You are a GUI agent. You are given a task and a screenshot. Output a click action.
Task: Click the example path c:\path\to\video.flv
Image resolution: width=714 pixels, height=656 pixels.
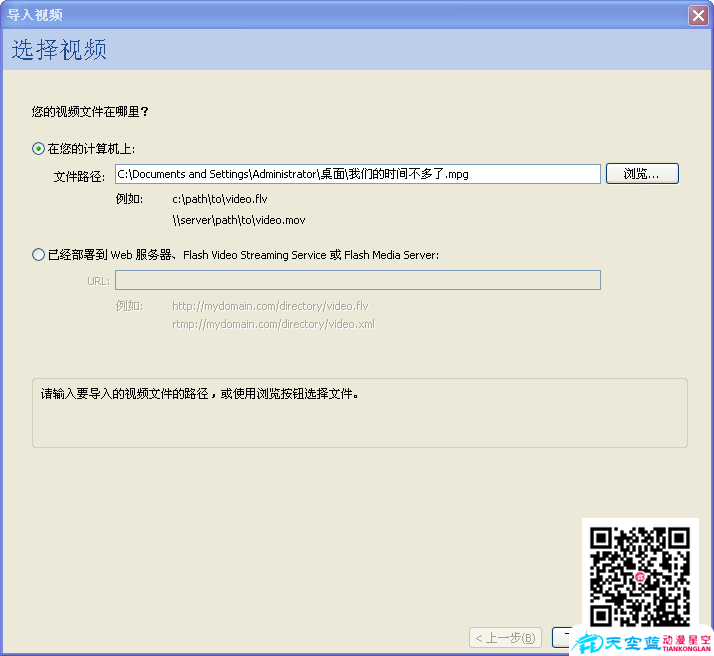click(219, 199)
